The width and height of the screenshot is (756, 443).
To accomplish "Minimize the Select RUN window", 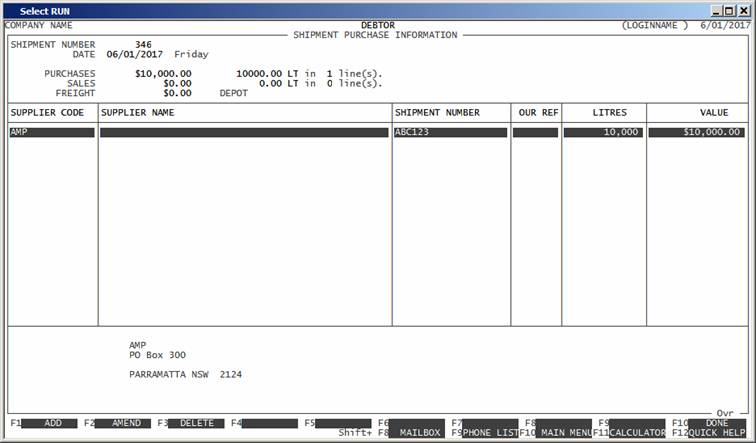I will 716,11.
